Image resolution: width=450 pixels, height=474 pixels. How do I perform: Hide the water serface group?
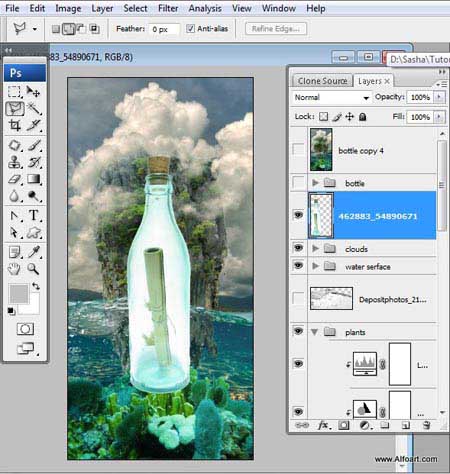[x=298, y=265]
